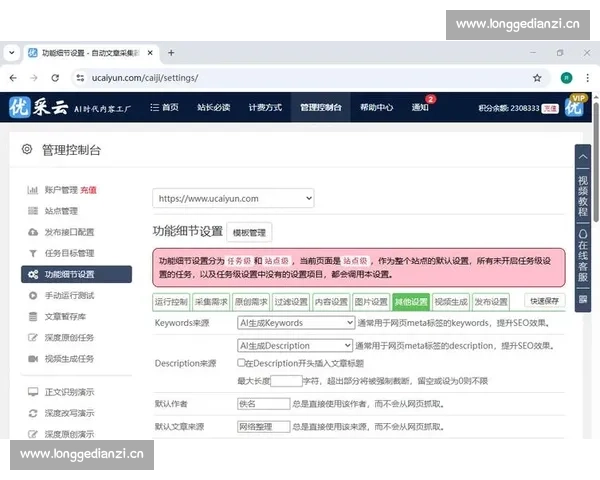Click the first 站点级 link in notice
The height and width of the screenshot is (480, 600).
pos(276,261)
